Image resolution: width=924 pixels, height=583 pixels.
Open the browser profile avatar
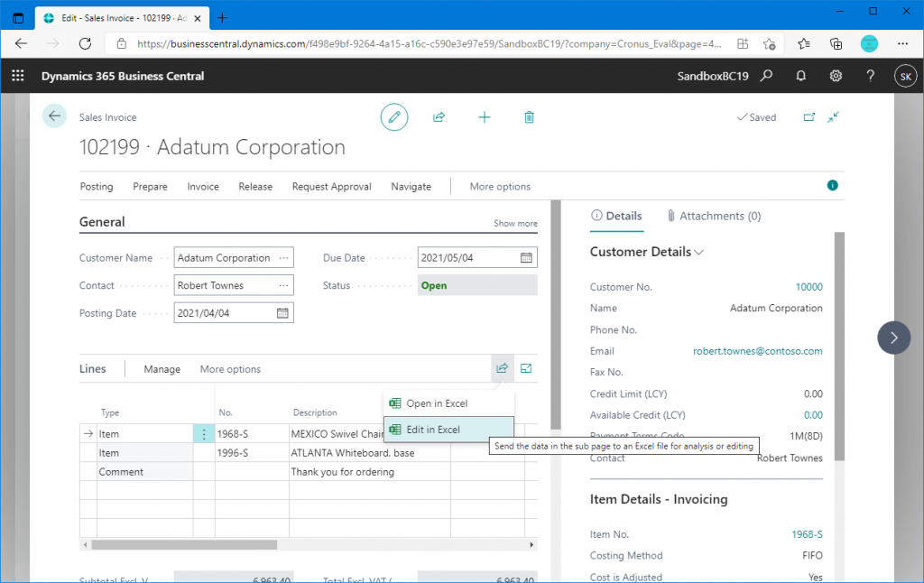(x=869, y=43)
